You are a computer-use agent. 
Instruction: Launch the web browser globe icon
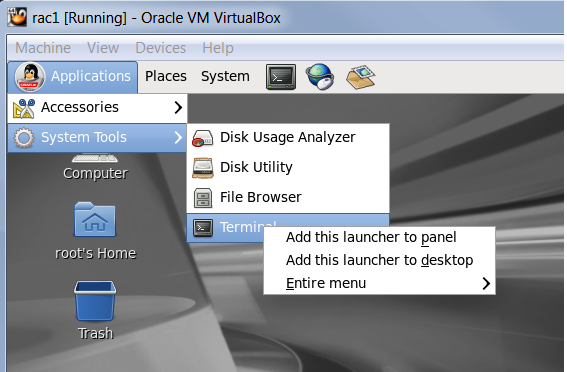[320, 77]
